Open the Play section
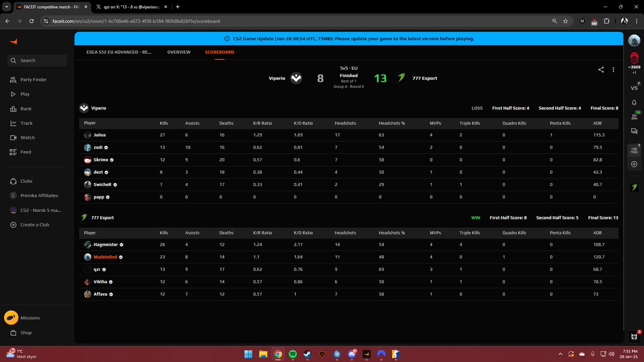 tap(20, 94)
